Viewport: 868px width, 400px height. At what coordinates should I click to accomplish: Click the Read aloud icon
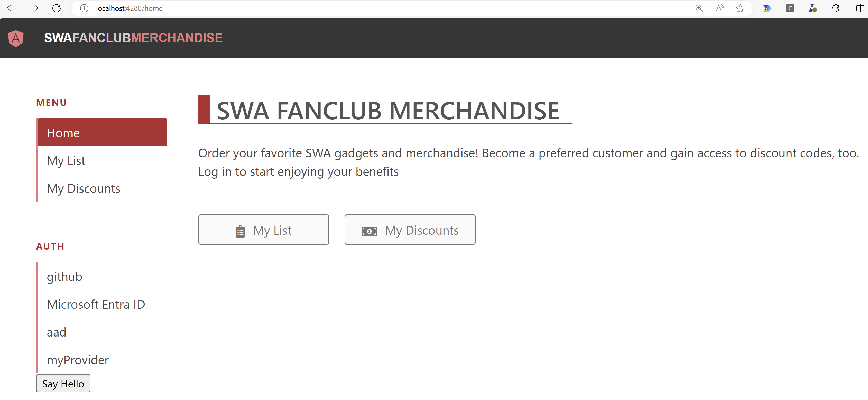pos(719,8)
